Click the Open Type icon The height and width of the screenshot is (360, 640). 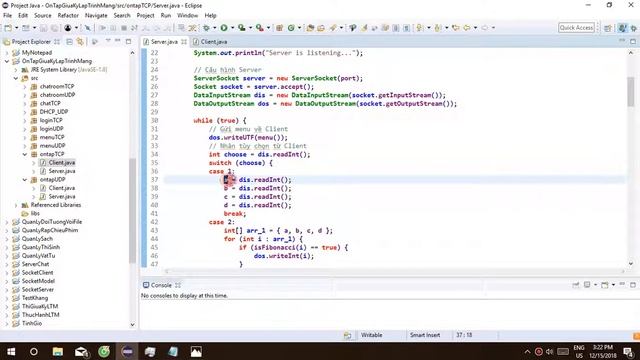click(310, 28)
